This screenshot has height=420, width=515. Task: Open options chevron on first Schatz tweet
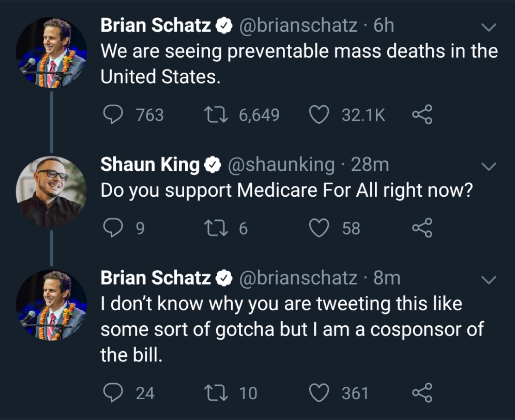[x=489, y=28]
